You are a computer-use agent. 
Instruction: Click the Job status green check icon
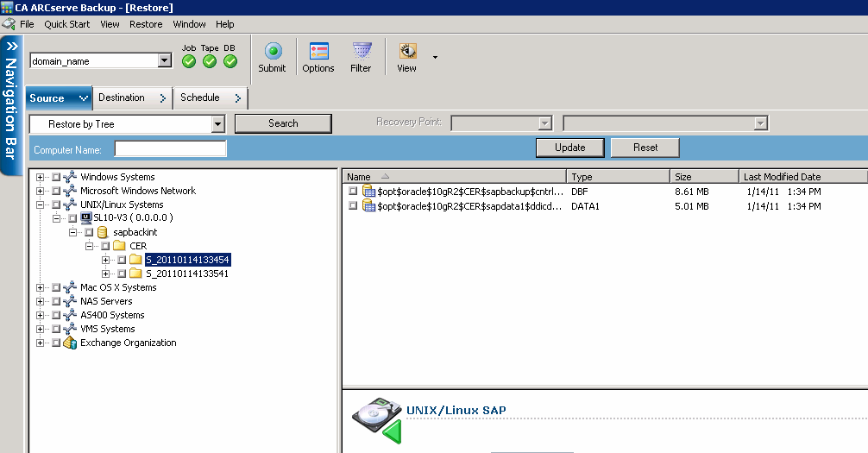pyautogui.click(x=189, y=61)
